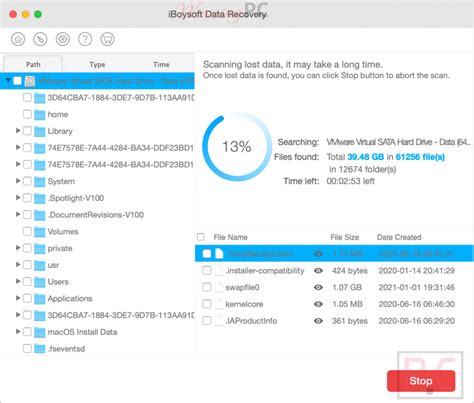
Task: Click the Users folder icon
Action: pyautogui.click(x=40, y=282)
